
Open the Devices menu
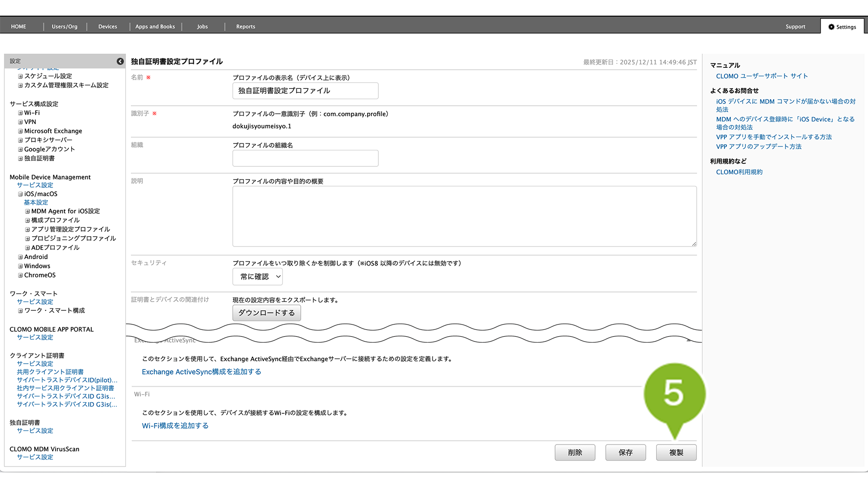pyautogui.click(x=107, y=27)
